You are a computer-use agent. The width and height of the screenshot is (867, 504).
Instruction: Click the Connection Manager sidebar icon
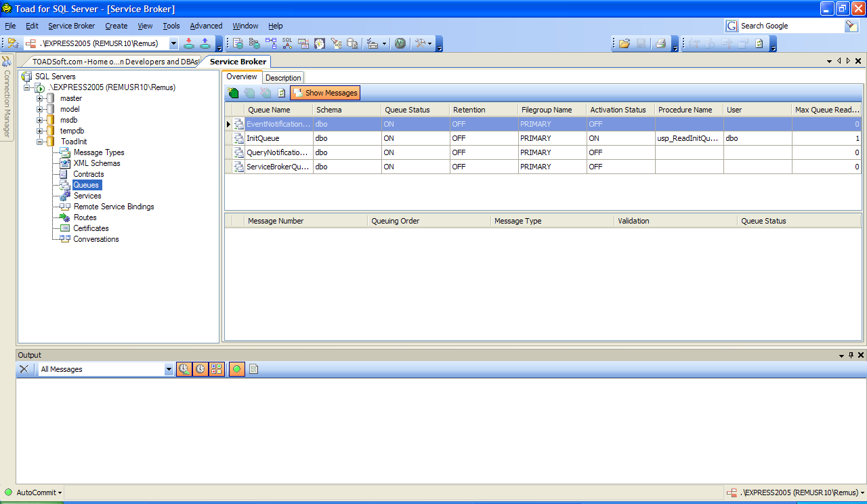(7, 62)
